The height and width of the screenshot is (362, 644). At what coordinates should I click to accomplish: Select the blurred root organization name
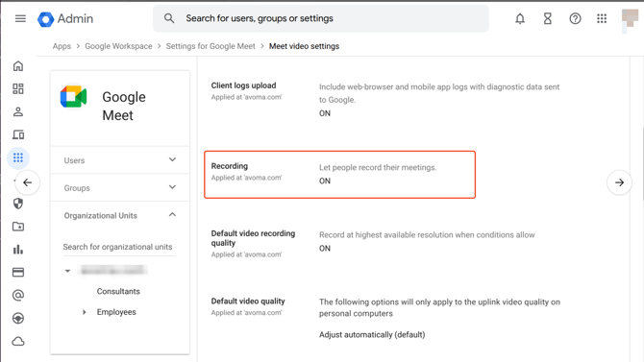[x=112, y=270]
